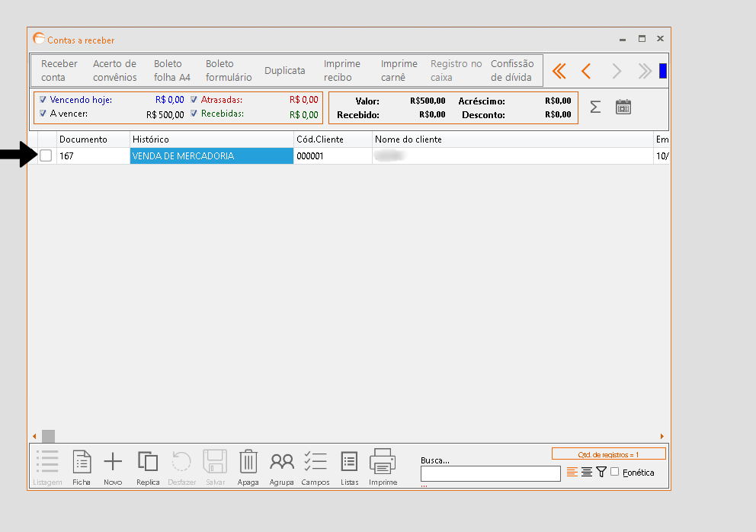Click the A vencer R$ 500,00 amount

point(165,114)
